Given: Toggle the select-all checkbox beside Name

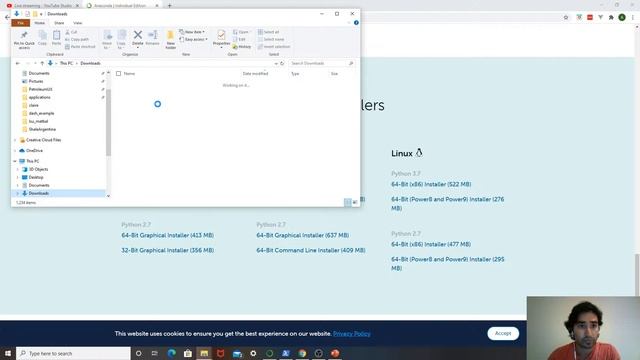Looking at the screenshot, I should [x=118, y=73].
